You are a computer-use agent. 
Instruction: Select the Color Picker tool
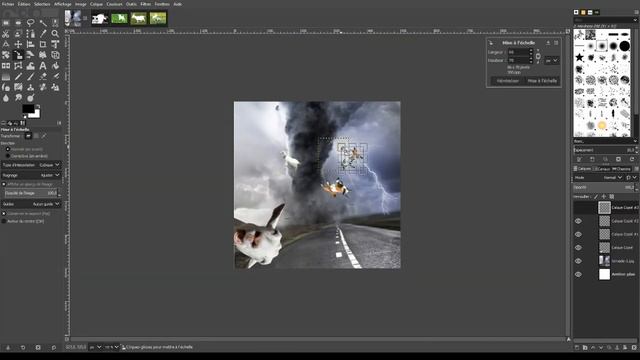(x=43, y=33)
